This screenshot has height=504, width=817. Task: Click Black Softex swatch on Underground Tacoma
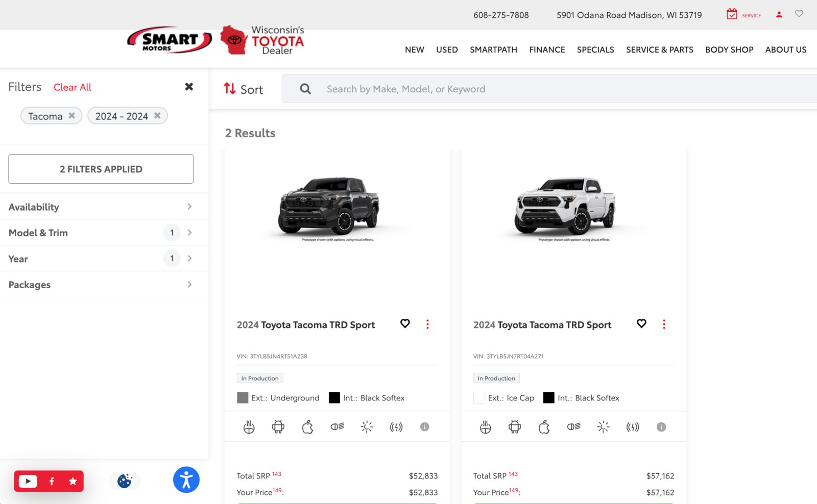(x=334, y=397)
